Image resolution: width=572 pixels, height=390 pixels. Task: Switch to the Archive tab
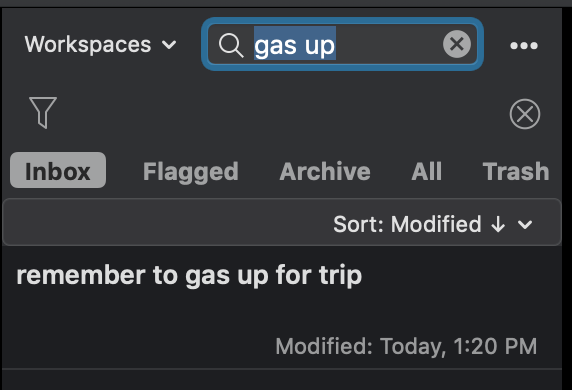point(325,171)
